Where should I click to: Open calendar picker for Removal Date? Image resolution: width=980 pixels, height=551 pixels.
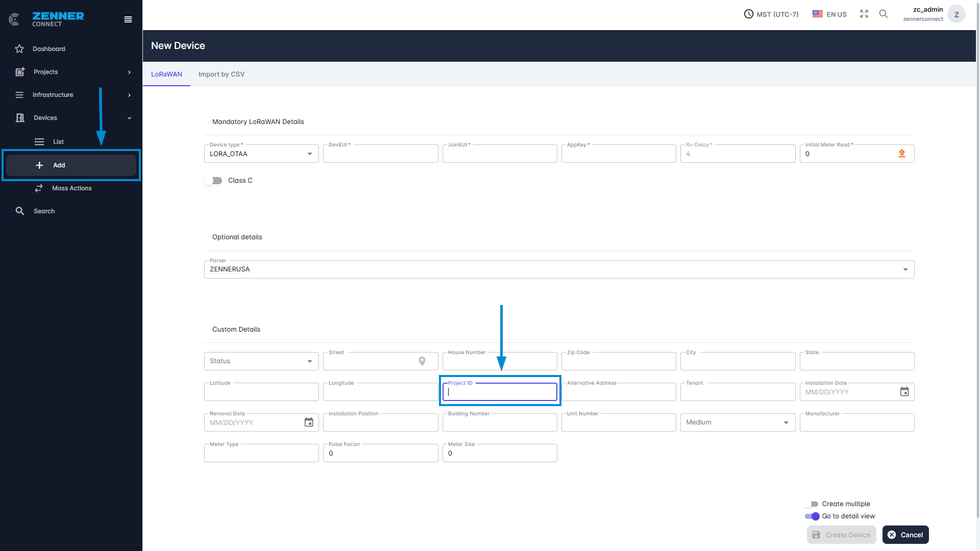[x=309, y=422]
